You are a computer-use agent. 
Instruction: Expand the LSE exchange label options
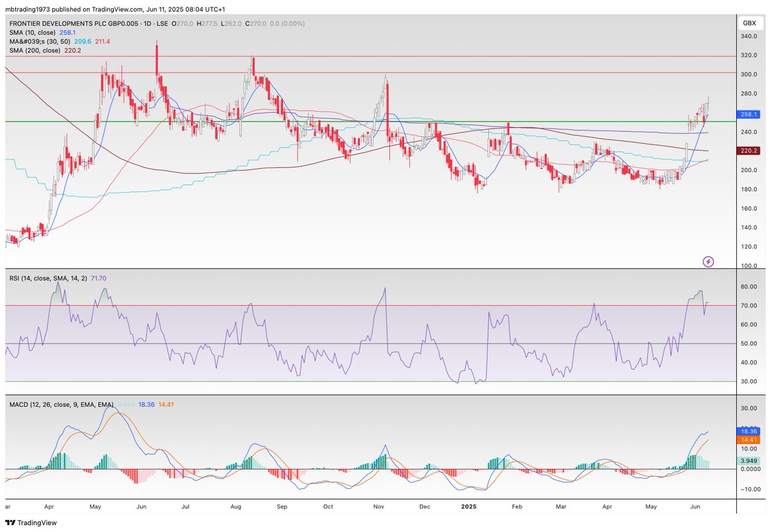click(163, 23)
